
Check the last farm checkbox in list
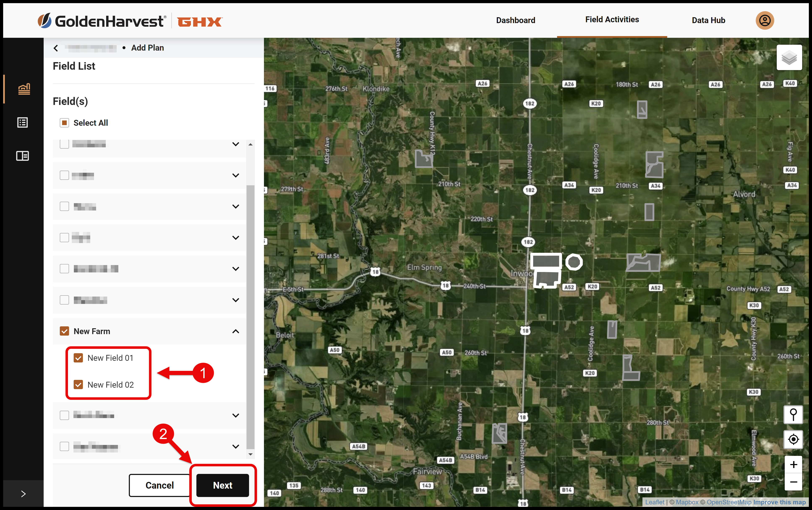(64, 446)
